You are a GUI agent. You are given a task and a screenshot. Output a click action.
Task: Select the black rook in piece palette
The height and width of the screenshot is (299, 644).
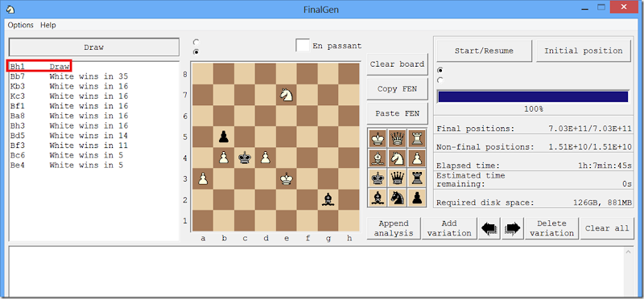pos(417,178)
